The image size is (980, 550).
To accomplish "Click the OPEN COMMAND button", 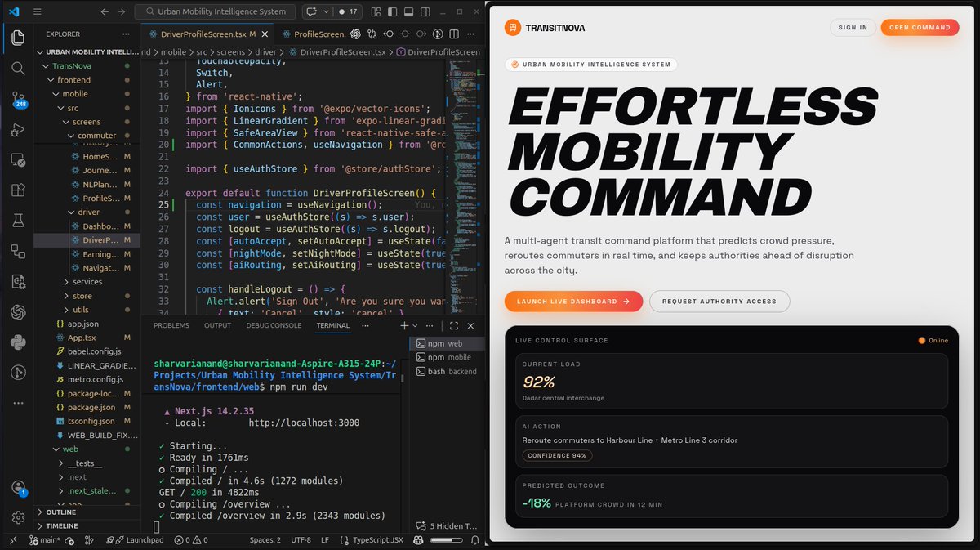I will point(920,27).
